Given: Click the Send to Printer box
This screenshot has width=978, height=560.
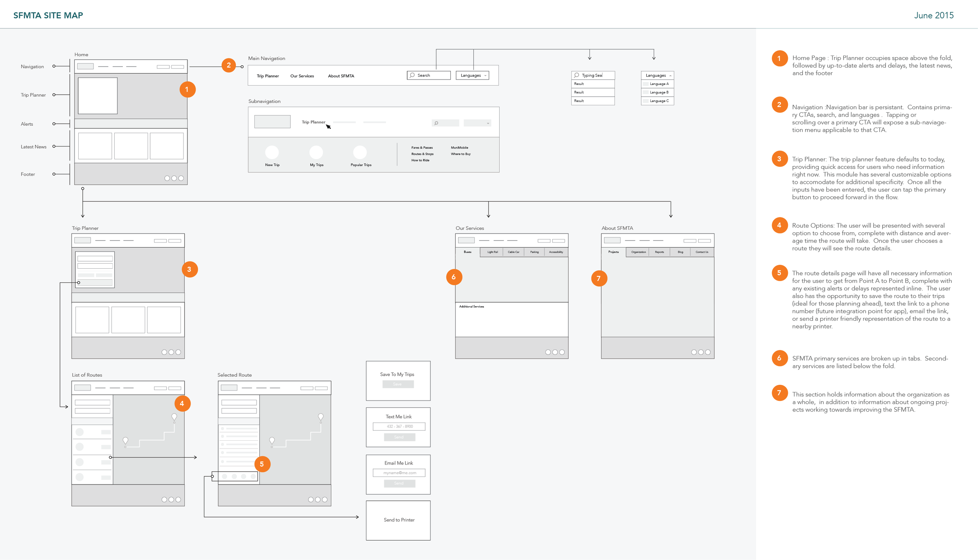Looking at the screenshot, I should tap(398, 520).
